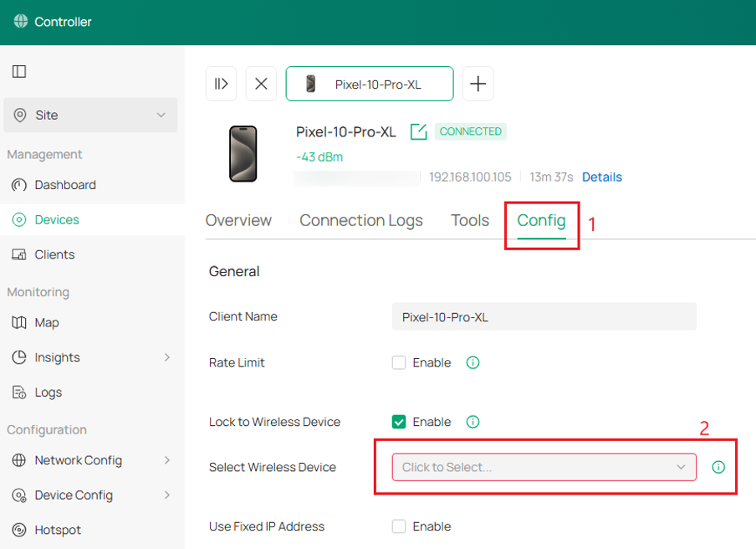Switch to the Tools tab
This screenshot has width=756, height=549.
coord(470,220)
